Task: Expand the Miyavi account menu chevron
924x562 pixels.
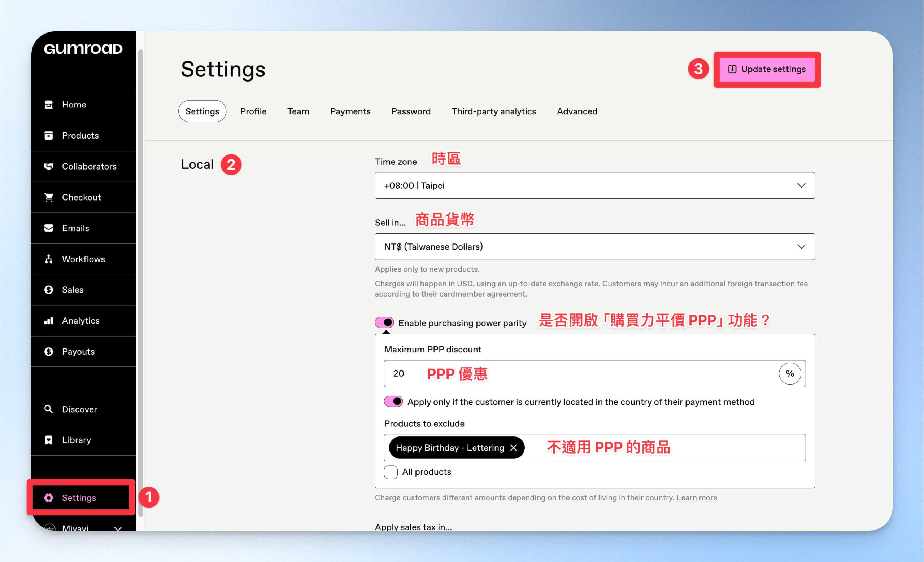Action: (118, 528)
